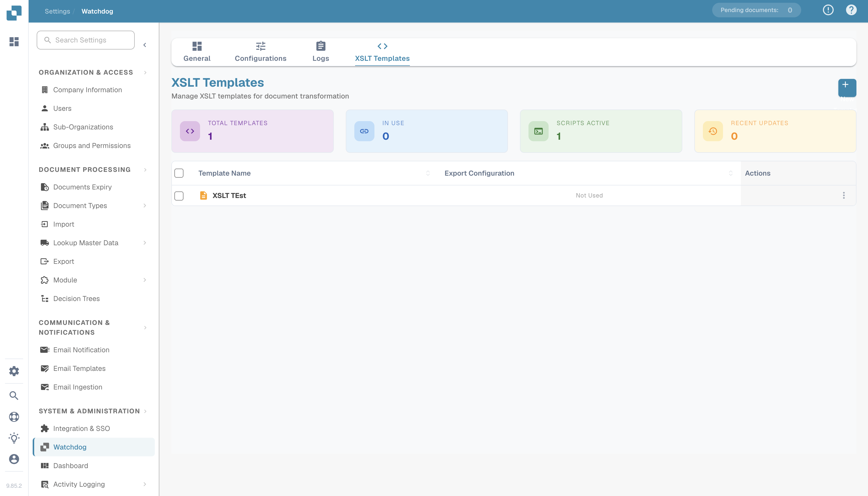The image size is (868, 496).
Task: Collapse the settings sidebar with the chevron
Action: pyautogui.click(x=145, y=45)
